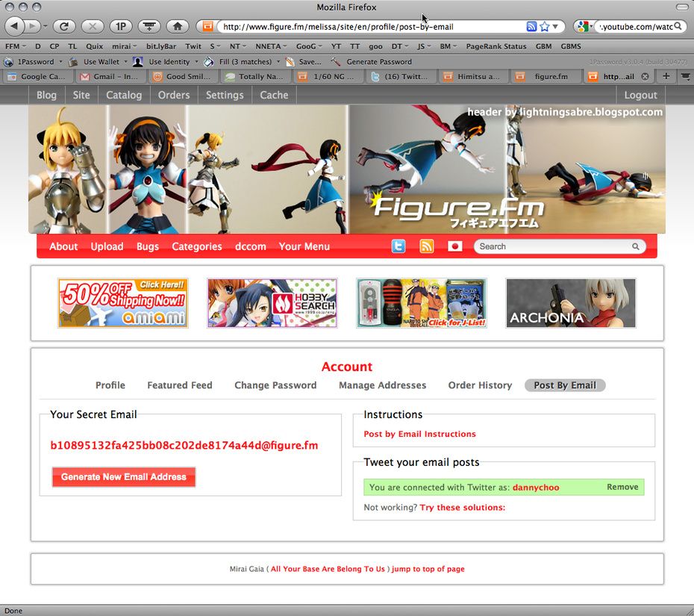Click the AmiAmi 50% off shipping banner

123,303
